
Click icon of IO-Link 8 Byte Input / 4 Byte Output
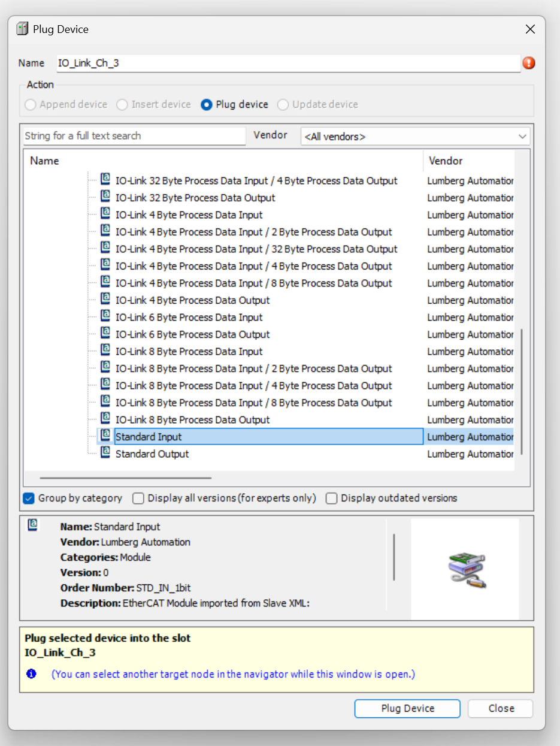105,383
